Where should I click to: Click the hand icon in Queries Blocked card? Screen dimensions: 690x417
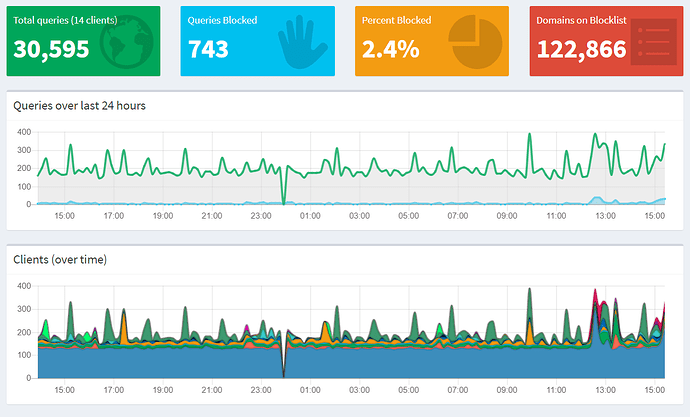[299, 43]
